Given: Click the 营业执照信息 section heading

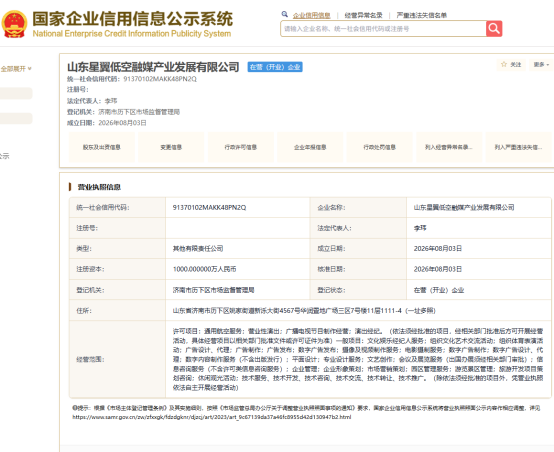Looking at the screenshot, I should coord(99,187).
